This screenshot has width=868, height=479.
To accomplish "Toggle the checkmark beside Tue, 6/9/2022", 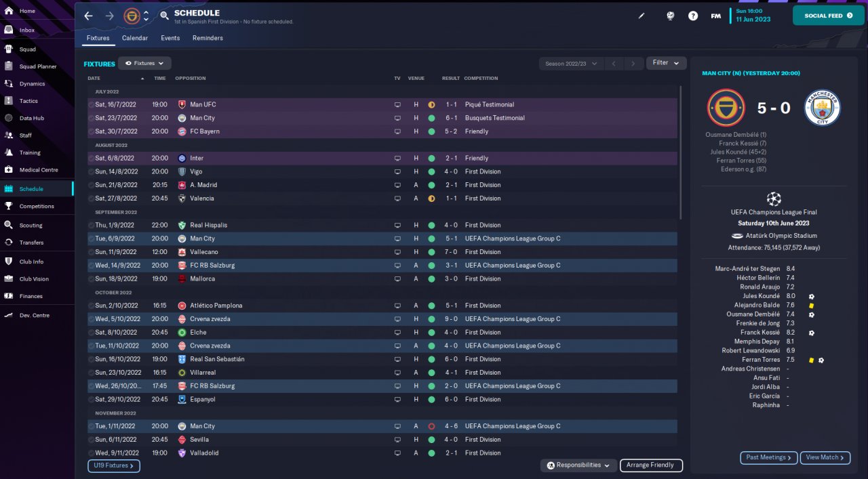I will coord(91,238).
